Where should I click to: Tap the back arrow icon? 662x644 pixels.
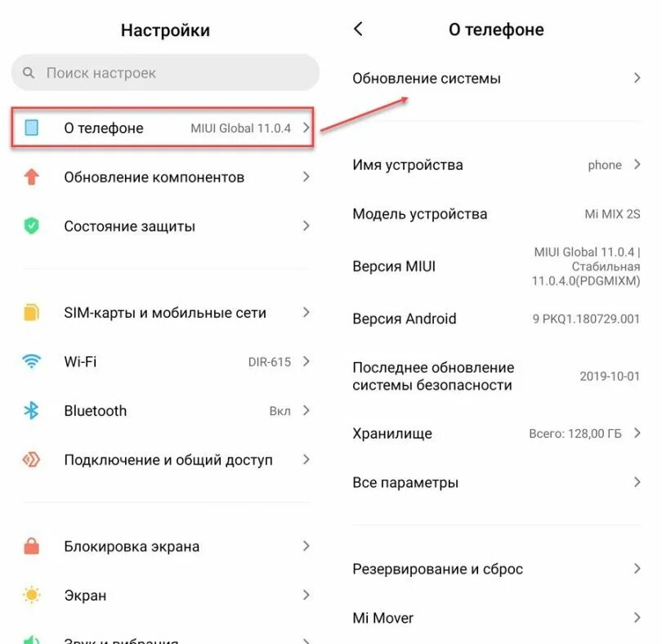[x=358, y=29]
